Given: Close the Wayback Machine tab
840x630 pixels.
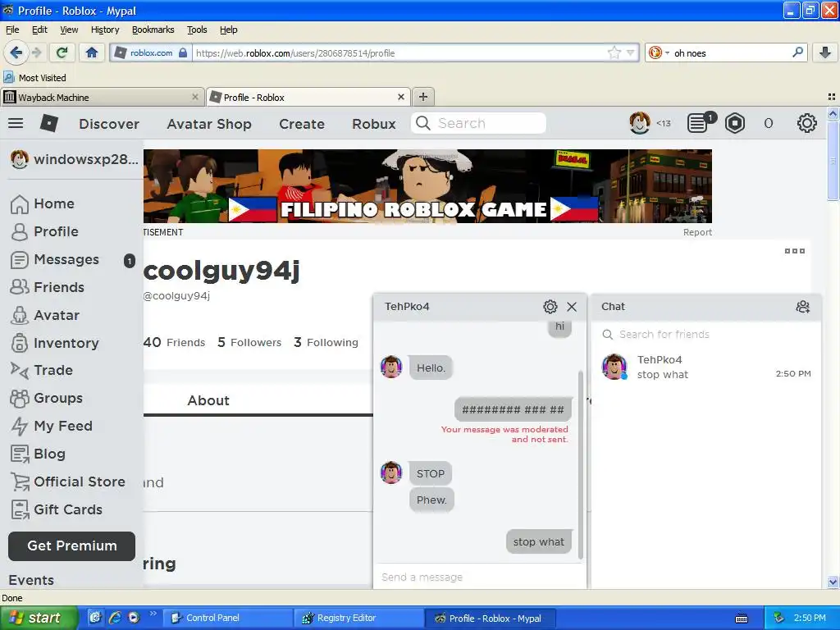Looking at the screenshot, I should pos(195,97).
